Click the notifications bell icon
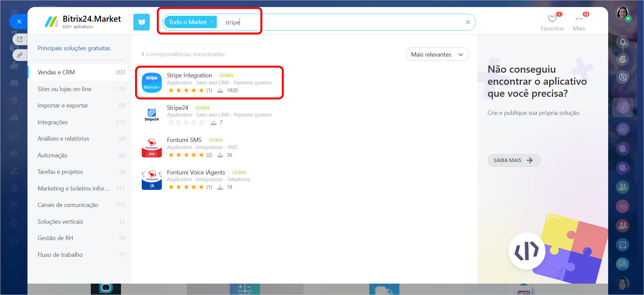This screenshot has width=644, height=295. pos(623,42)
